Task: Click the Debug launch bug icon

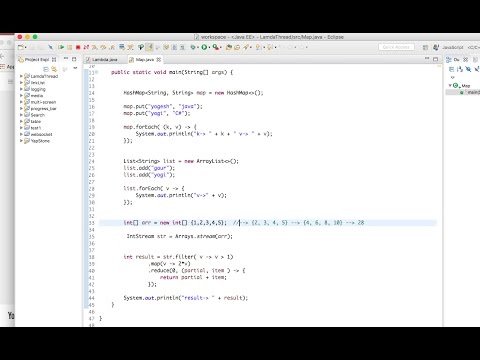Action: click(x=192, y=47)
